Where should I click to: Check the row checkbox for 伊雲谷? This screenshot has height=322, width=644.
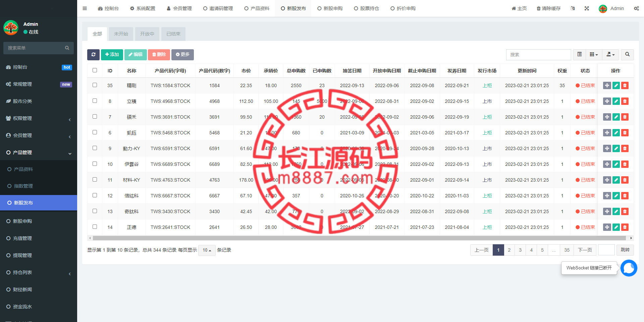click(95, 164)
